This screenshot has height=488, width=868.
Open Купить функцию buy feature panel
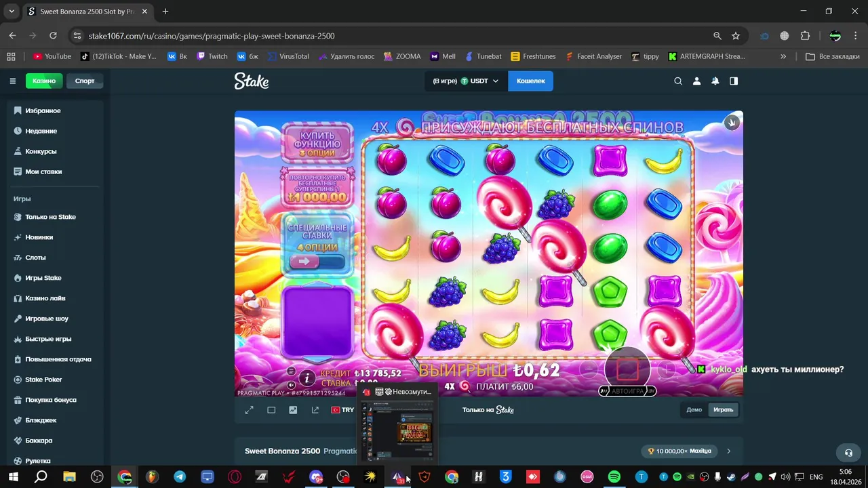click(317, 144)
